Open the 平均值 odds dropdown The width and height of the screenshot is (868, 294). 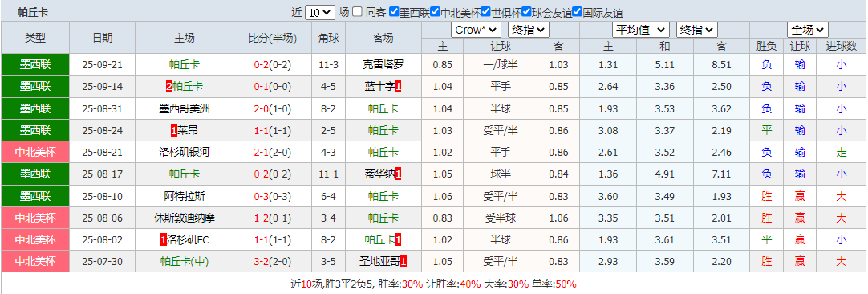point(640,30)
